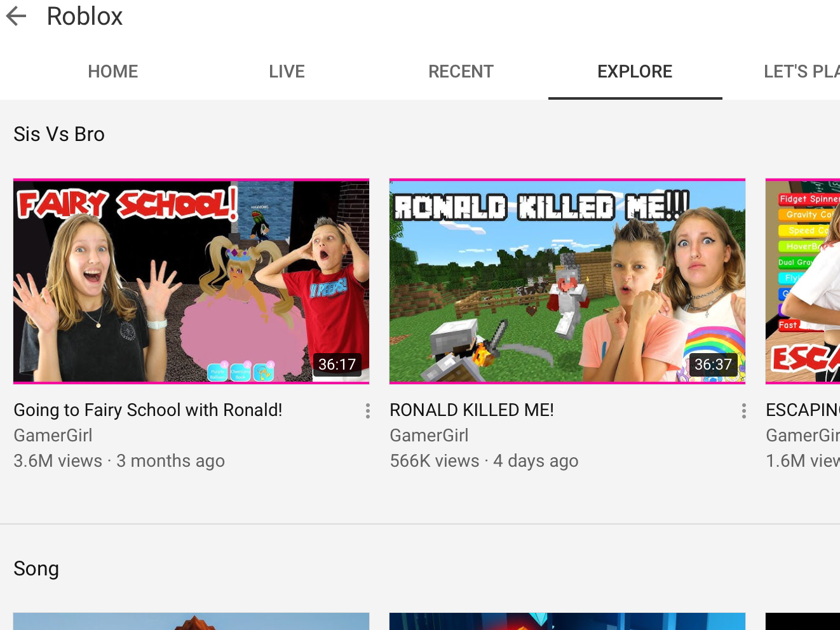Open 'Going to Fairy School with Ronald!' title

click(x=148, y=410)
